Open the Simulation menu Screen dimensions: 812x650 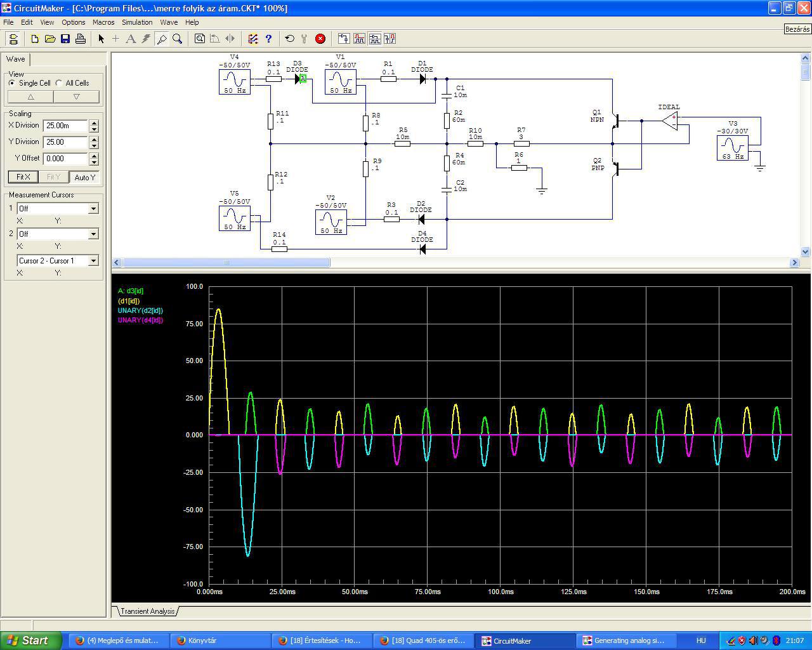tap(137, 22)
